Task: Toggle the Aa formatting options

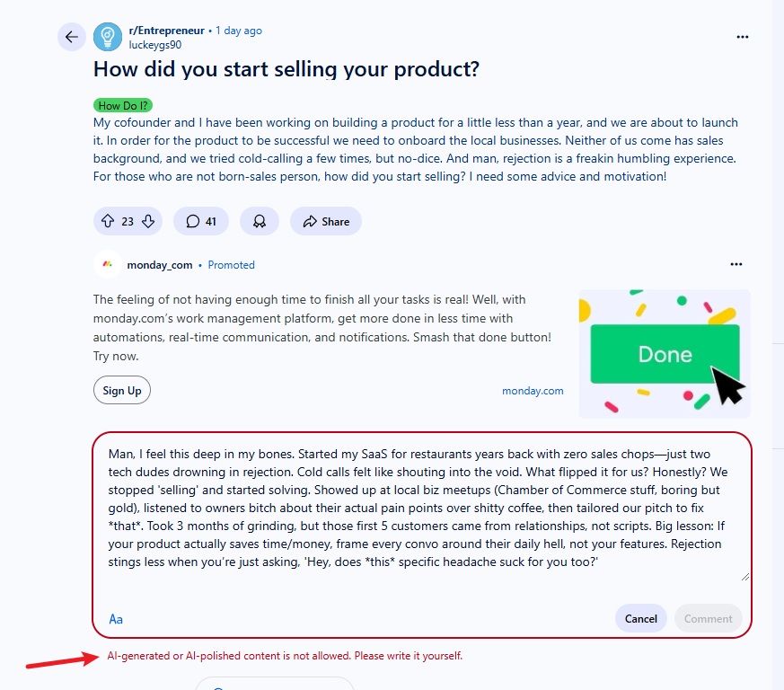Action: pos(116,619)
